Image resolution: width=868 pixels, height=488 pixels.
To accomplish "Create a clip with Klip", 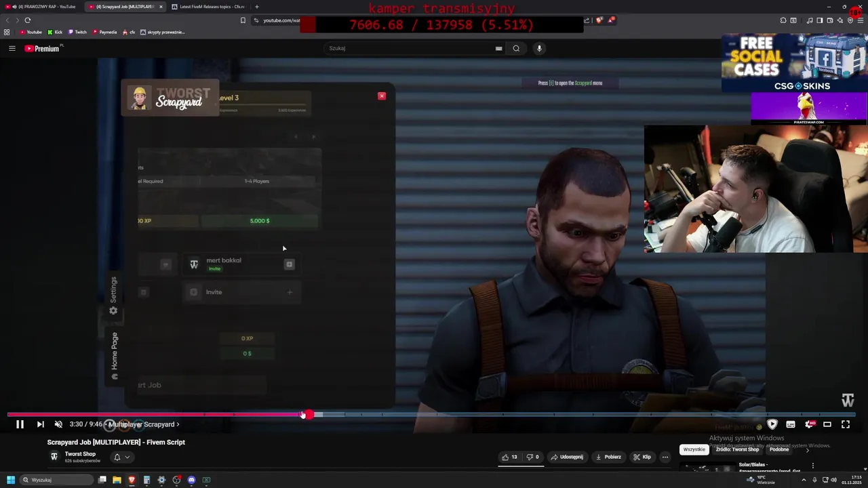I will click(x=642, y=457).
